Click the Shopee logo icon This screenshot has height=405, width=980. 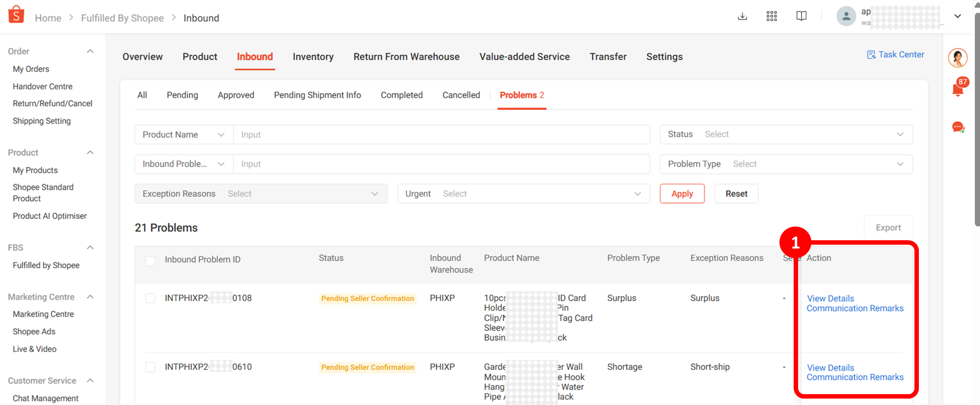tap(16, 15)
